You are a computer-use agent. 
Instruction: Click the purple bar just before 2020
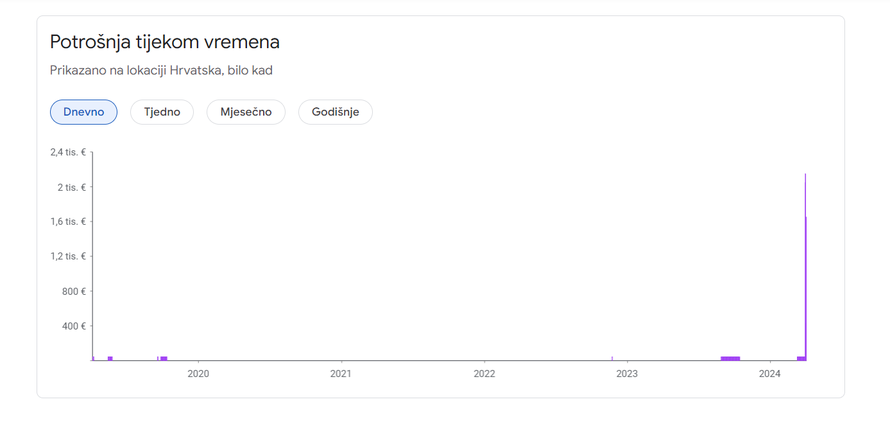coord(164,358)
